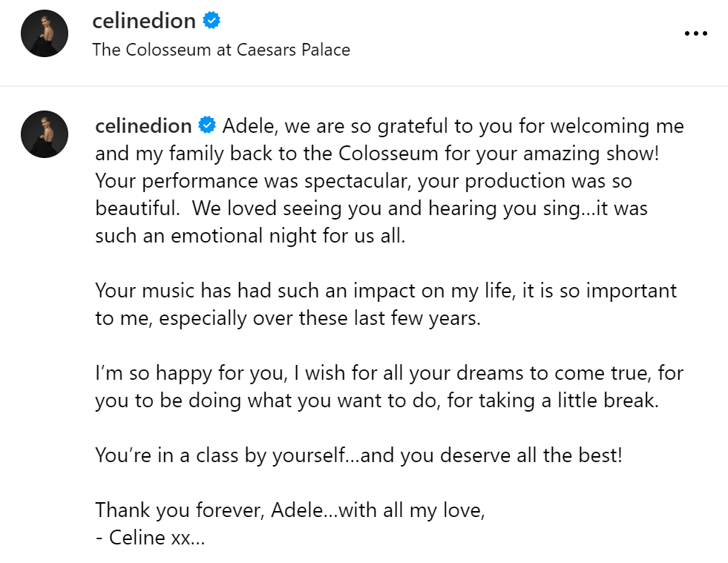Open celinedion username in the post header
The width and height of the screenshot is (728, 563).
click(144, 22)
